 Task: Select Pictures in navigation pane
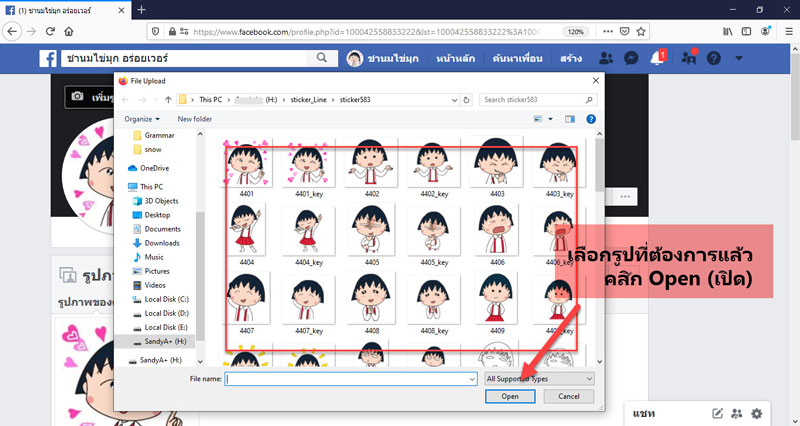151,271
